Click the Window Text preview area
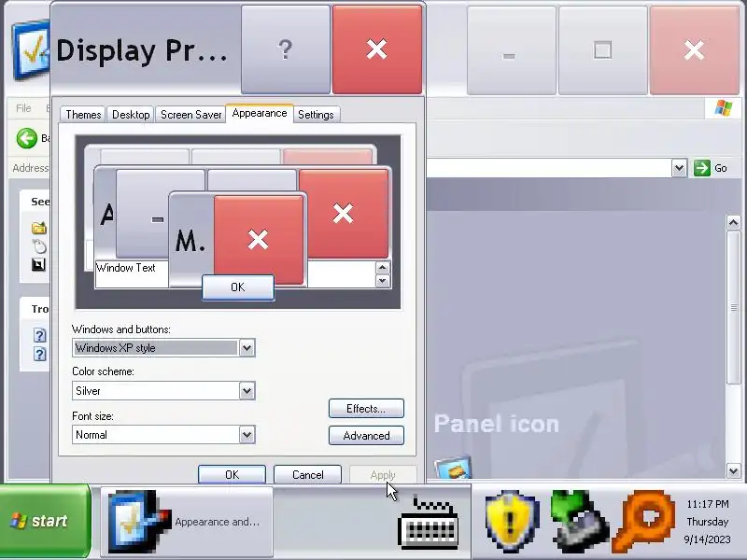The width and height of the screenshot is (747, 560). (x=126, y=268)
